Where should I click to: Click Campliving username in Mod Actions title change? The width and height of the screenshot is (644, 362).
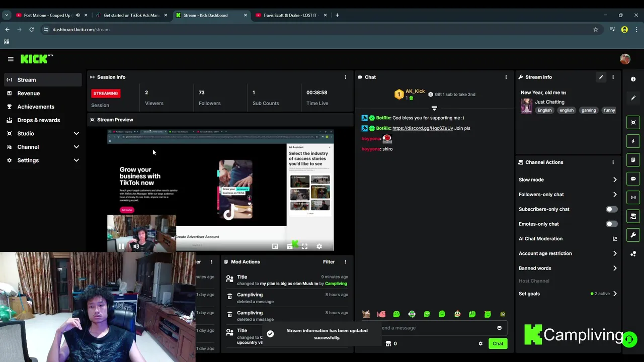pos(336,284)
